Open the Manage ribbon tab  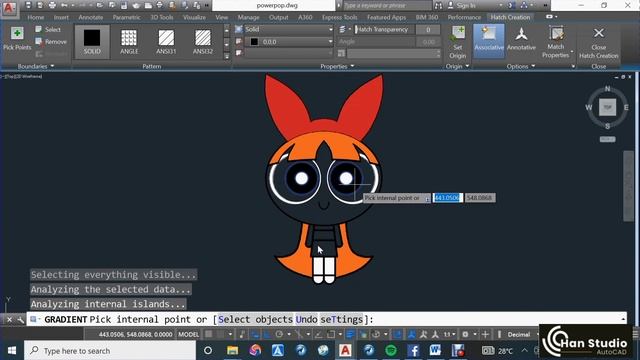[x=248, y=17]
